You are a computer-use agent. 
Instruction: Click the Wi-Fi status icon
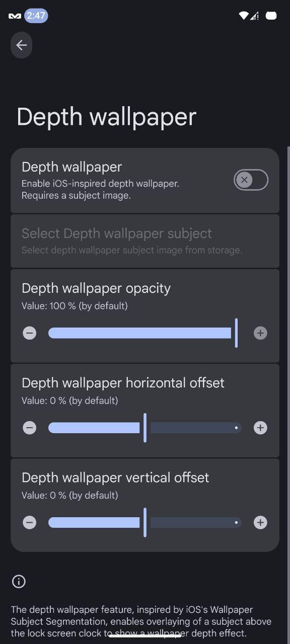tap(244, 16)
